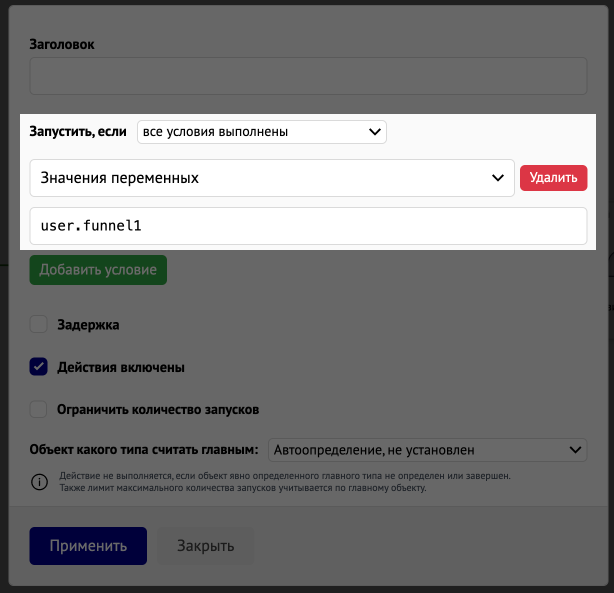The image size is (614, 593).
Task: Open the все условия выполнены dropdown
Action: coord(262,132)
